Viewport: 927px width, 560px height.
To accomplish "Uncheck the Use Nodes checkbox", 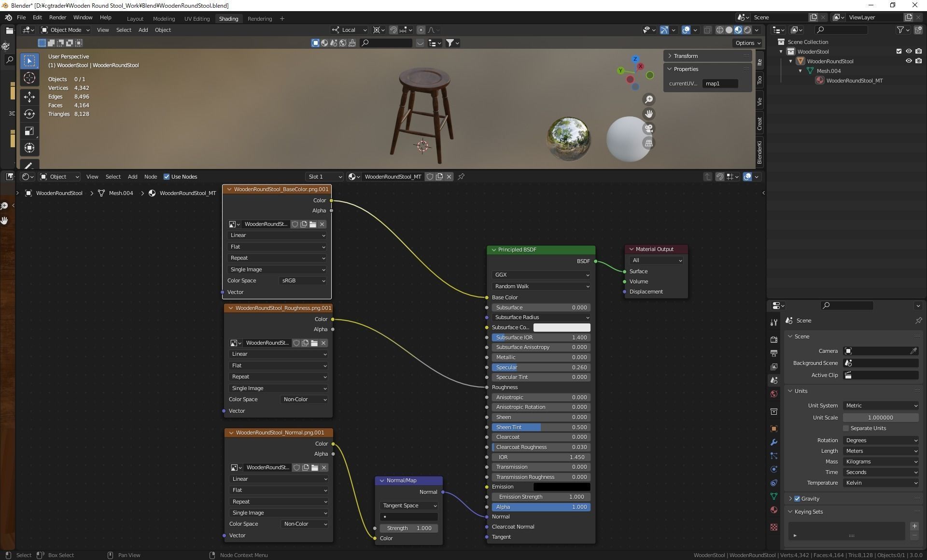I will (167, 177).
